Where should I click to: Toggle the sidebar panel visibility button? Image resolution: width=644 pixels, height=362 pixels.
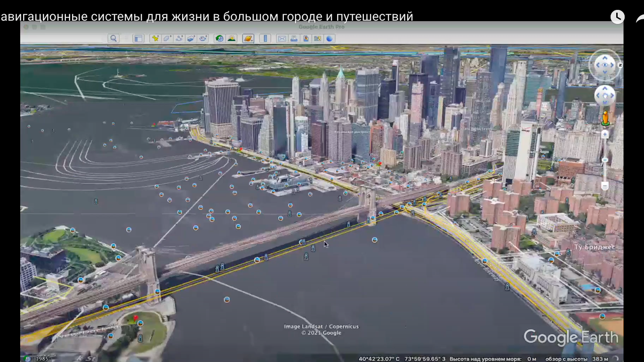coord(138,39)
